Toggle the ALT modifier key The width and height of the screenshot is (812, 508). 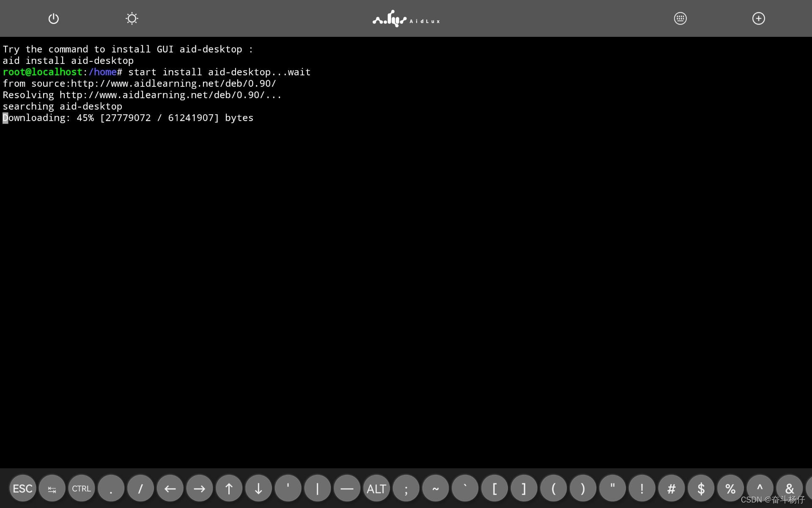click(x=376, y=489)
